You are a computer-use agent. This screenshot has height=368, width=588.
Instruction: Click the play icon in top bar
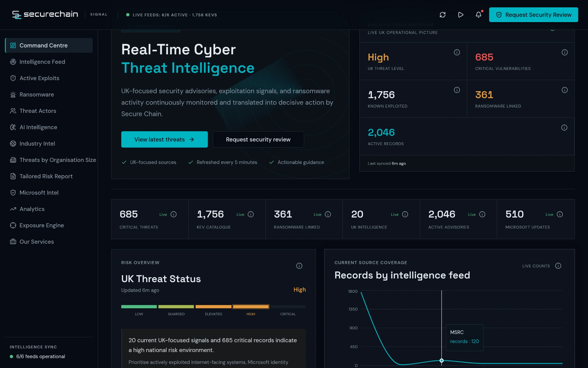[x=461, y=15]
